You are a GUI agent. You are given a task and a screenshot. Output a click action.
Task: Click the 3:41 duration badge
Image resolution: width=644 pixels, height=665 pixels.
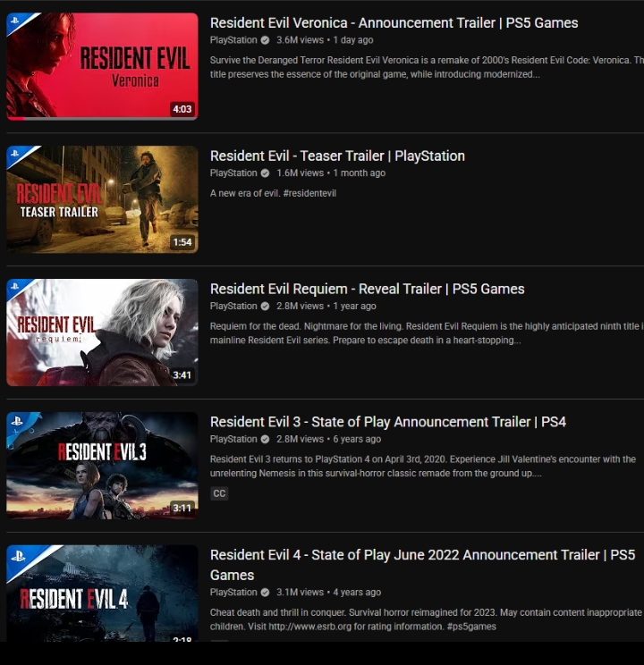(x=182, y=375)
